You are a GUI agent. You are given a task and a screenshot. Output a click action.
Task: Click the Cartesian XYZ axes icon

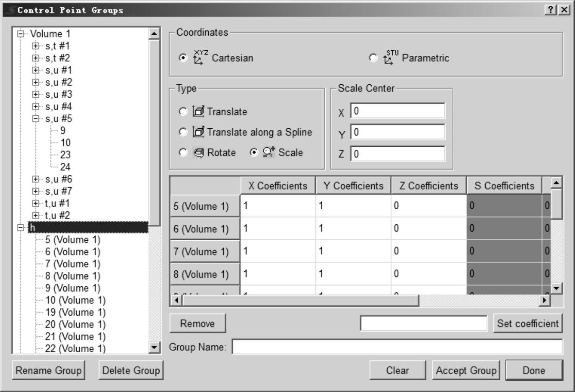(x=200, y=57)
